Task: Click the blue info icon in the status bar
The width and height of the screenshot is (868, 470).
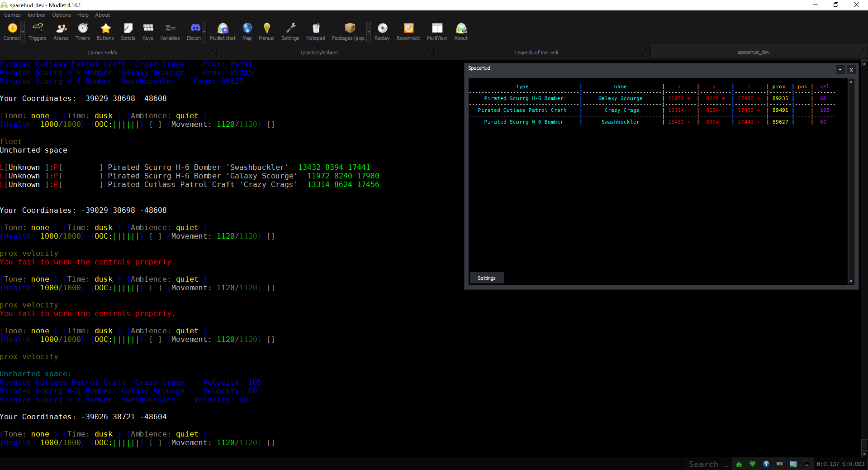Action: pos(766,464)
